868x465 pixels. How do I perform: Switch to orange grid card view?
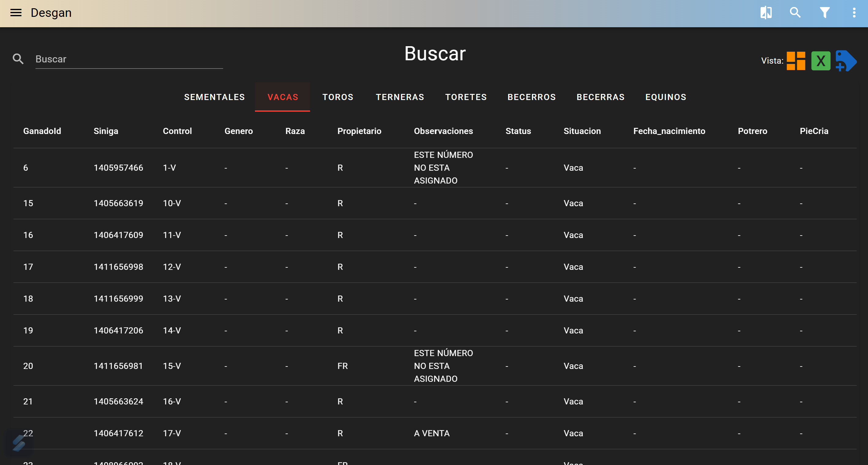click(796, 61)
